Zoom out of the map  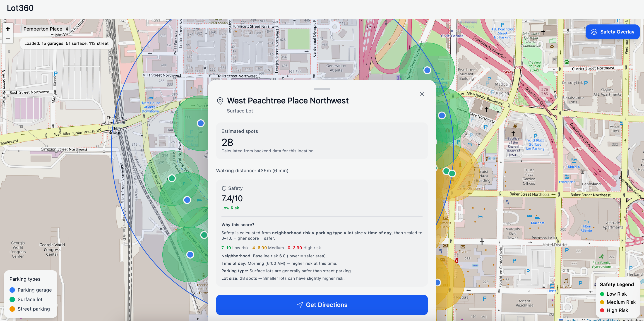[8, 39]
